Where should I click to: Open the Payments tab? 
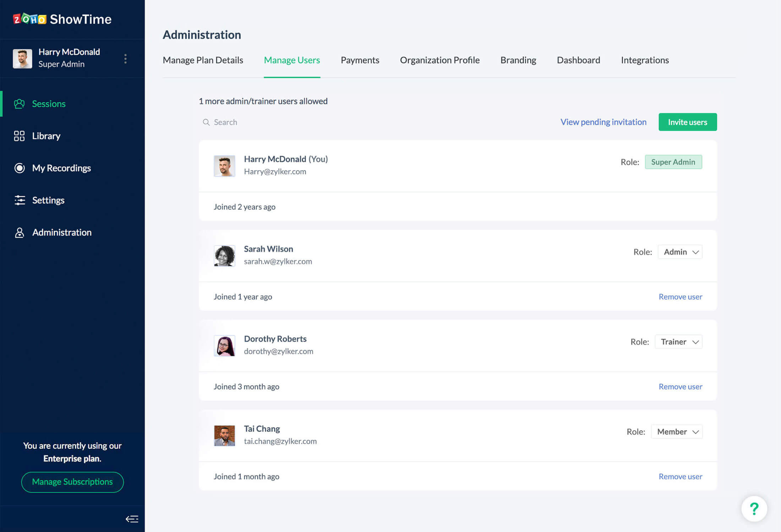coord(360,60)
